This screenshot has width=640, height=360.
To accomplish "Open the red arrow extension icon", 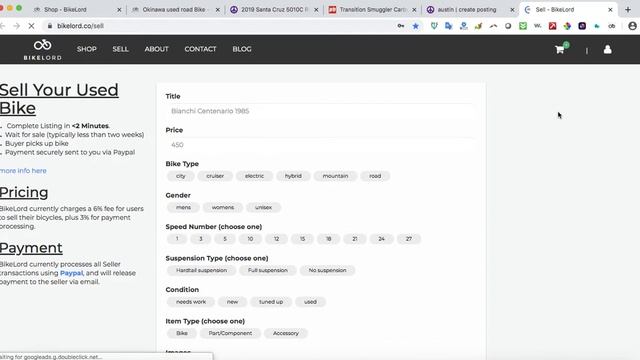I will click(552, 26).
